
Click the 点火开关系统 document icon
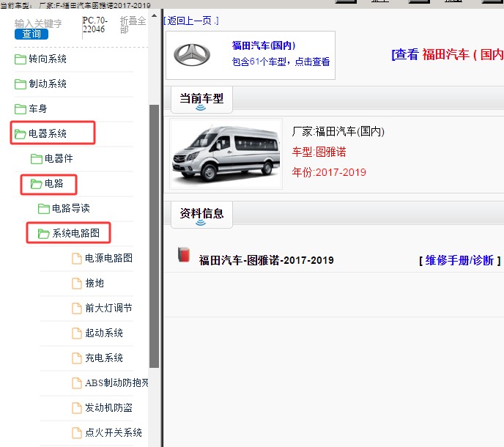tap(76, 433)
